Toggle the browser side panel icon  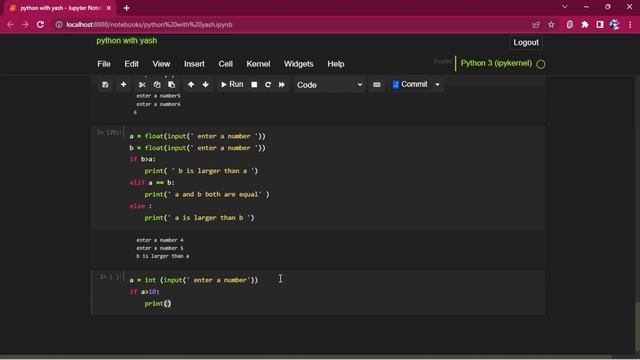[600, 25]
